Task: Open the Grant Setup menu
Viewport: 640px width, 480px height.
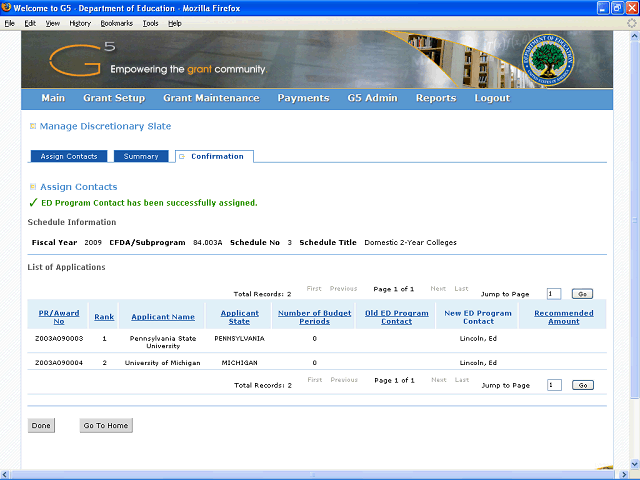Action: (114, 98)
